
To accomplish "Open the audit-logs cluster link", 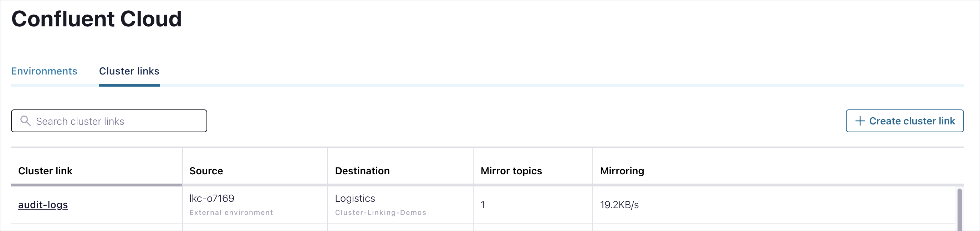I will pyautogui.click(x=43, y=204).
